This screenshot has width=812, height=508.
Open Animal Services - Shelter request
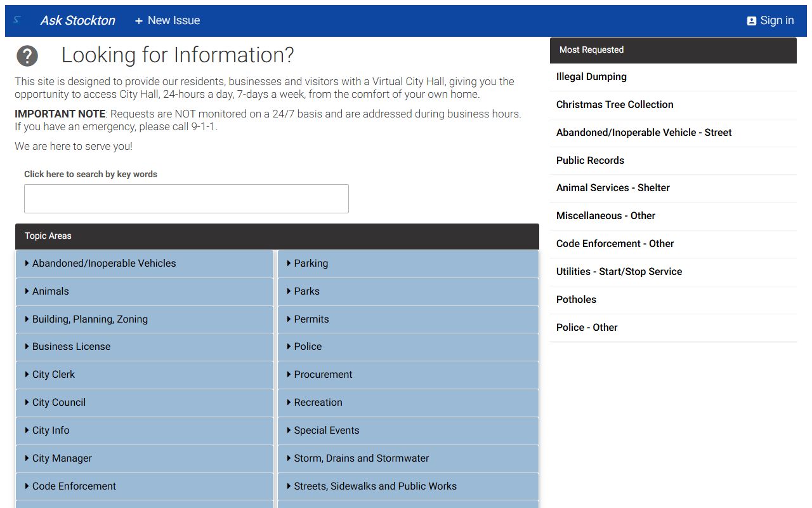673,188
